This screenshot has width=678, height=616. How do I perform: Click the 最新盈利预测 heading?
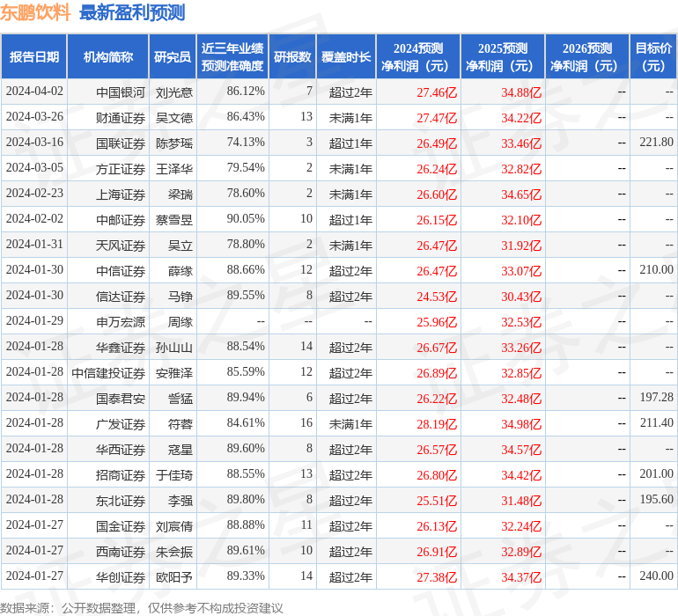(132, 12)
